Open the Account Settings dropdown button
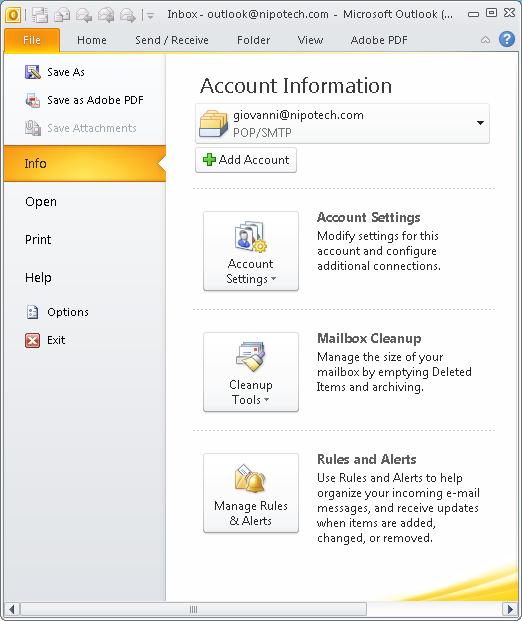The width and height of the screenshot is (522, 621). click(251, 251)
